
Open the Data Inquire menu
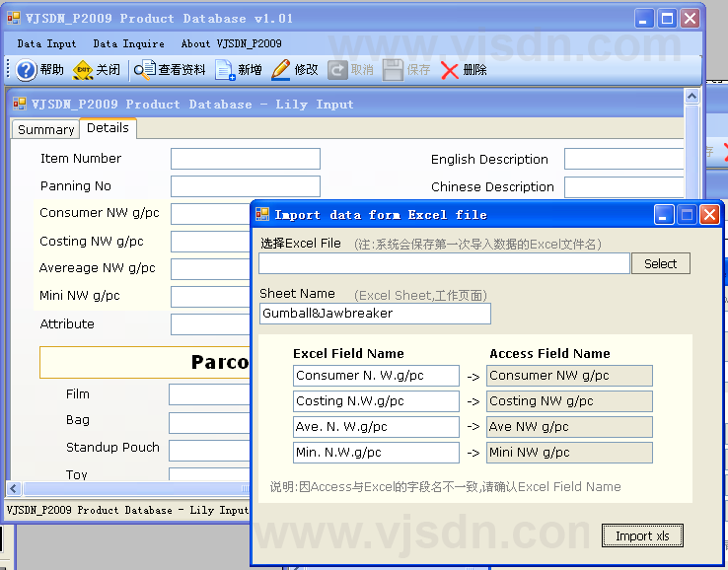[128, 43]
